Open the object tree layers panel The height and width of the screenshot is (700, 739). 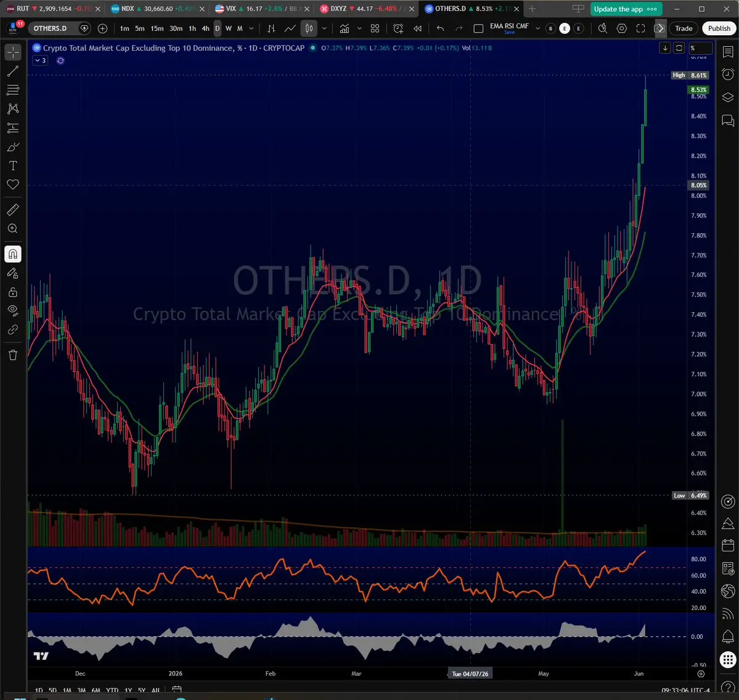728,97
